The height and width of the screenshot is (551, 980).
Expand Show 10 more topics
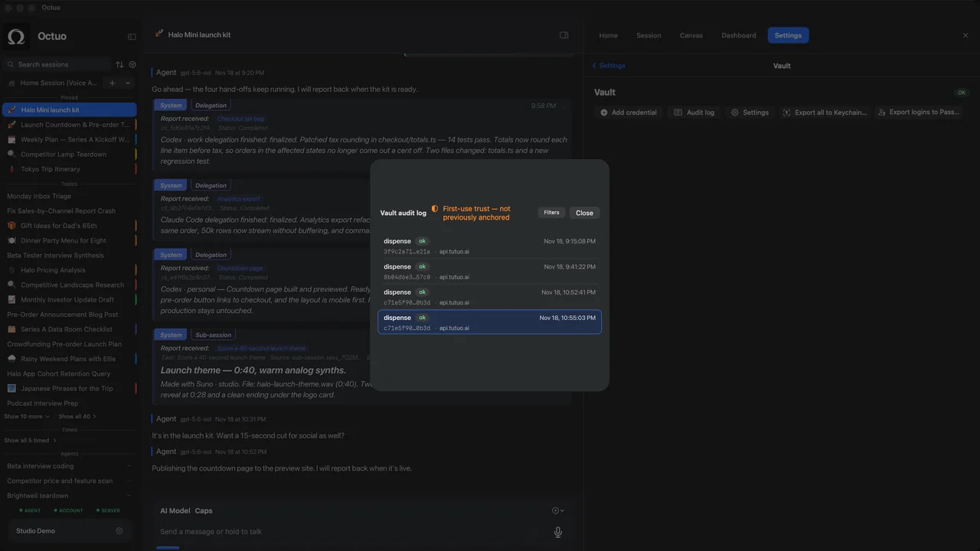click(x=27, y=416)
